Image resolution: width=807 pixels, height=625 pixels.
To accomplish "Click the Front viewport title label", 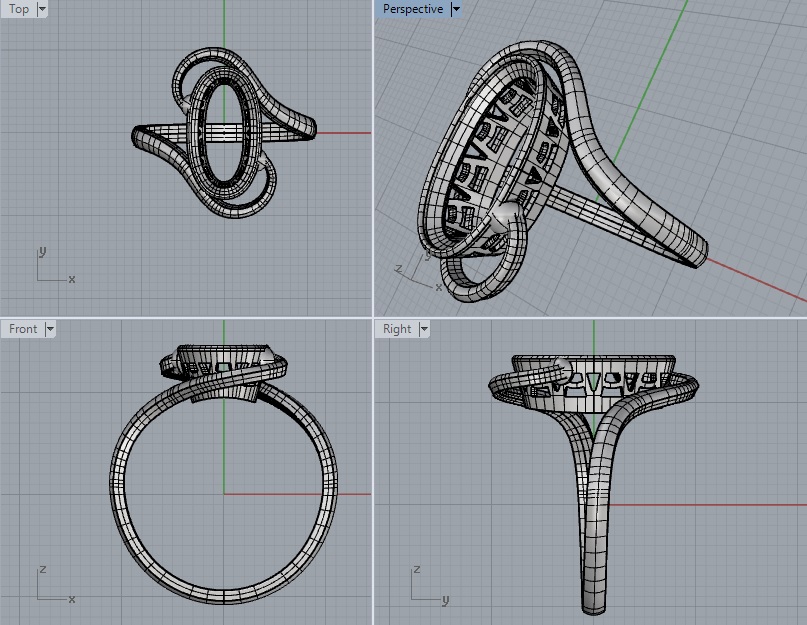I will [x=23, y=329].
